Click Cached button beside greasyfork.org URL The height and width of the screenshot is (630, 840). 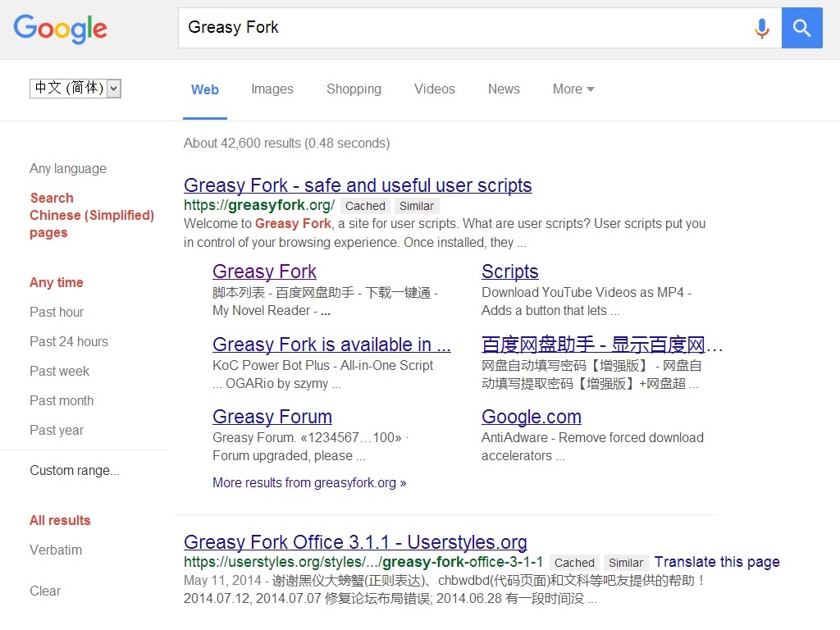pyautogui.click(x=365, y=206)
